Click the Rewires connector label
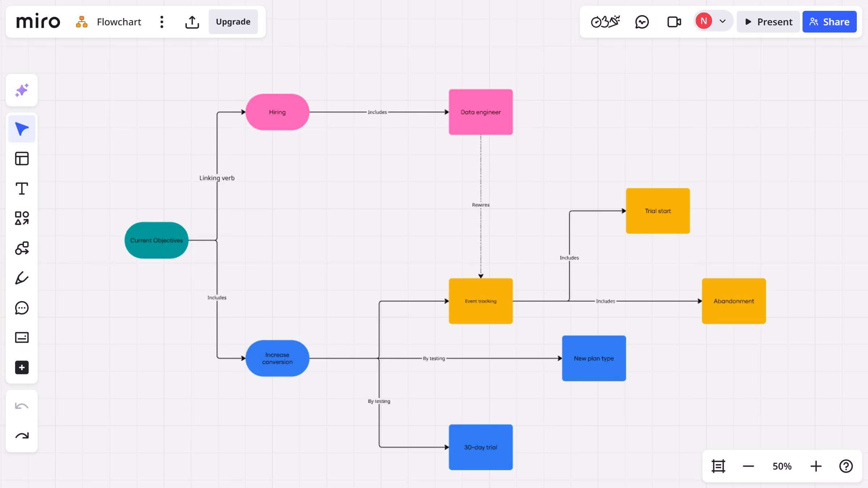This screenshot has width=868, height=488. (x=481, y=205)
